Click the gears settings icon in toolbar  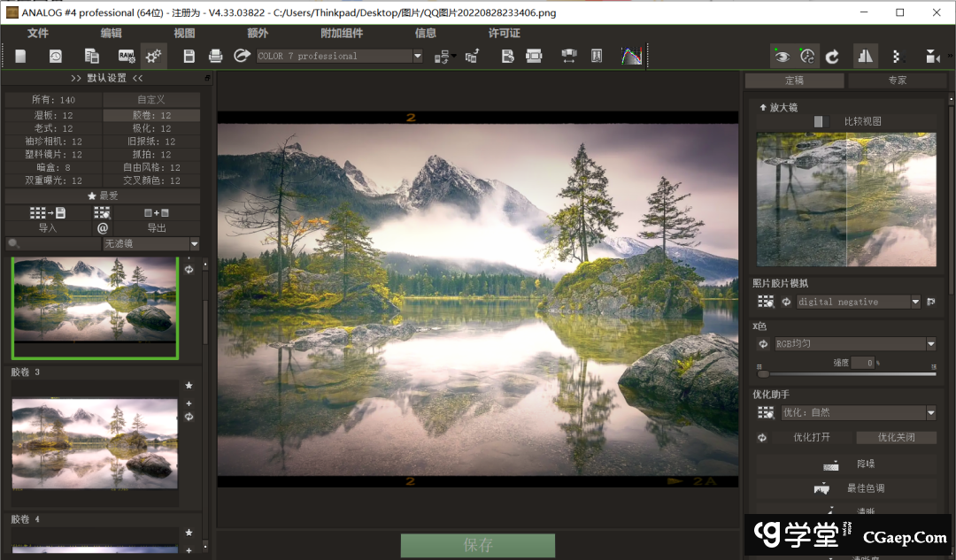[x=153, y=56]
